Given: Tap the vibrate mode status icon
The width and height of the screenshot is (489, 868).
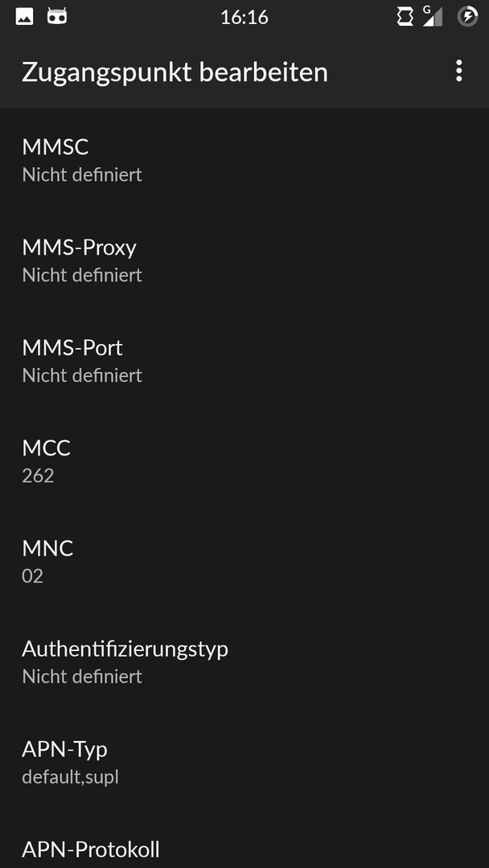Looking at the screenshot, I should pos(405,17).
